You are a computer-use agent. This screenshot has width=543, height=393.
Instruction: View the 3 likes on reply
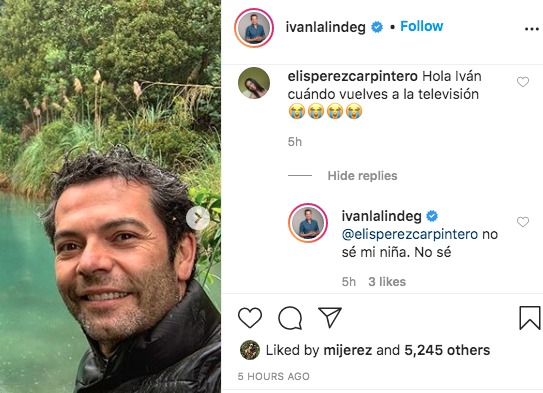[x=387, y=282]
